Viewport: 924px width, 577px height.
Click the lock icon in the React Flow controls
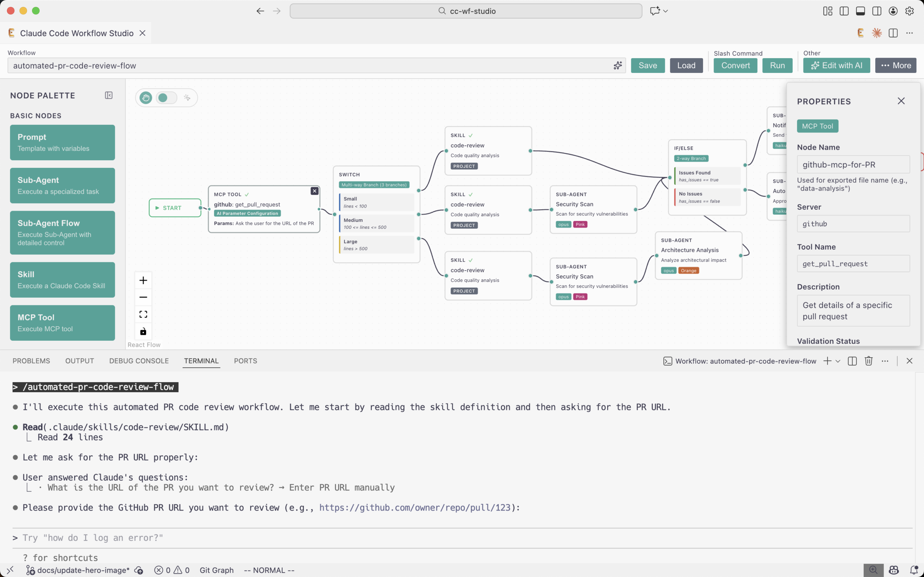[x=143, y=331]
